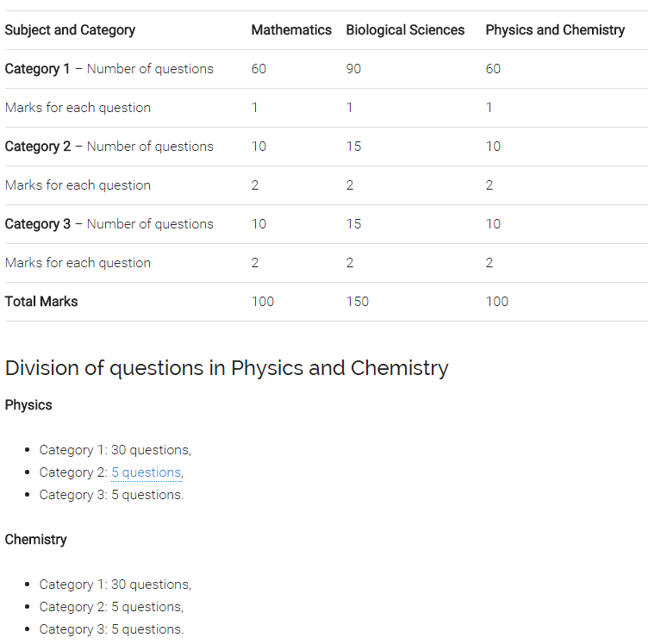Click the Subject and Category header cell

click(x=70, y=30)
